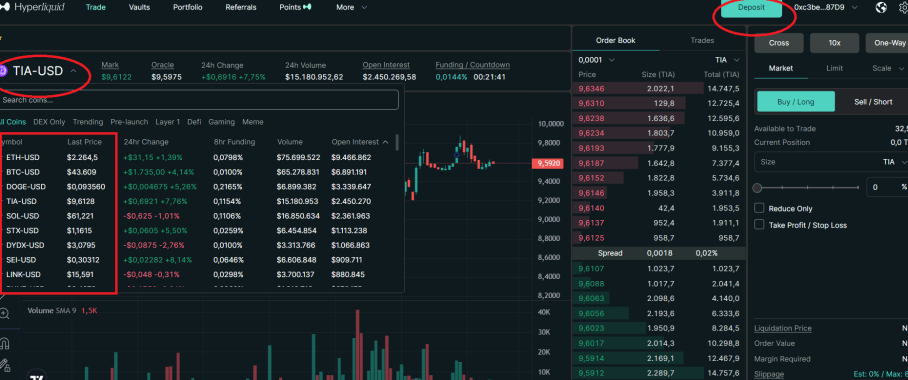
Task: Tick the Take Profit / Stop Loss checkbox
Action: pos(759,225)
